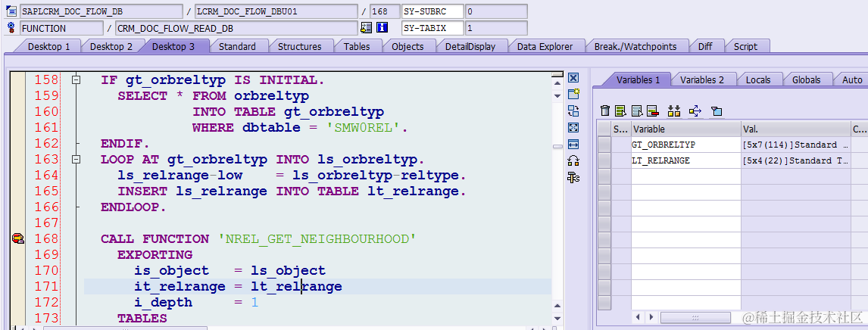Open the Objects tab
Viewport: 868px width, 330px height.
407,46
